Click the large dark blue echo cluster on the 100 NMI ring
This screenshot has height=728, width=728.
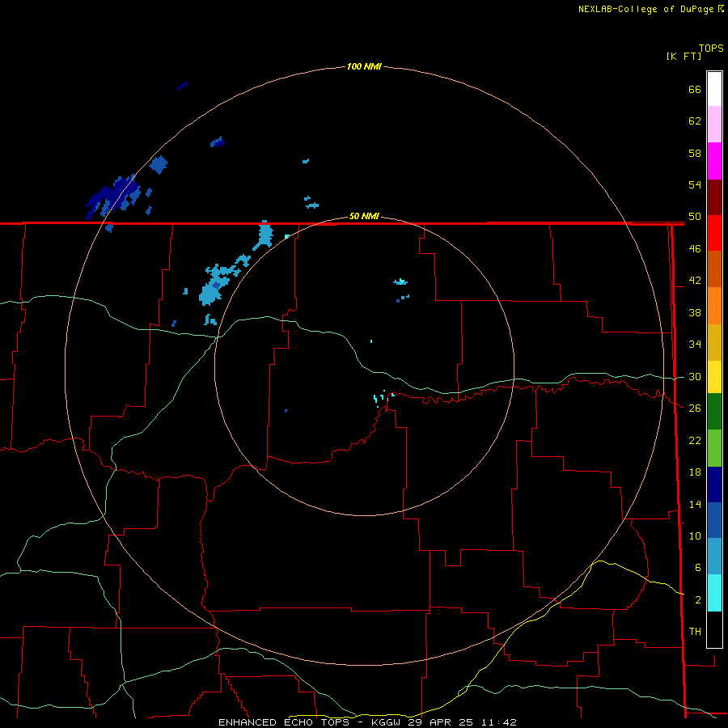(x=113, y=196)
